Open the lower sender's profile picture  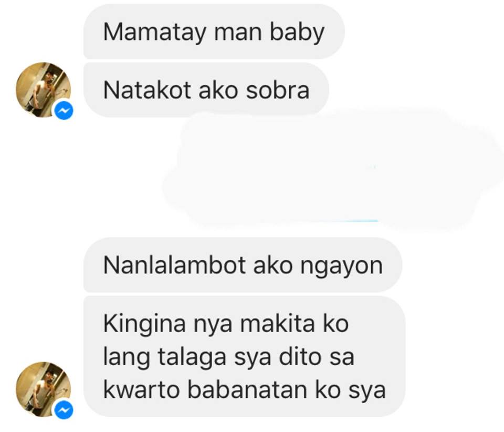(44, 389)
